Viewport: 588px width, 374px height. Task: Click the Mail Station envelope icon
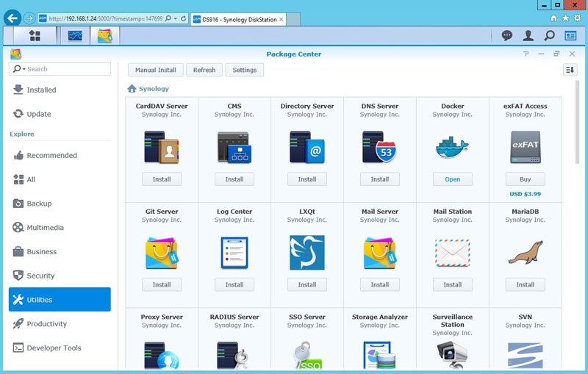pos(452,253)
